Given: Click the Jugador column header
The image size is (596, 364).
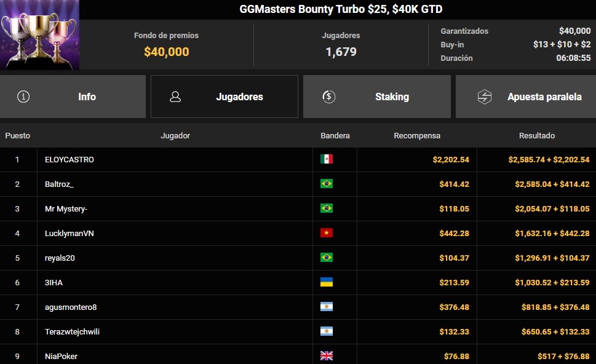Looking at the screenshot, I should tap(175, 135).
